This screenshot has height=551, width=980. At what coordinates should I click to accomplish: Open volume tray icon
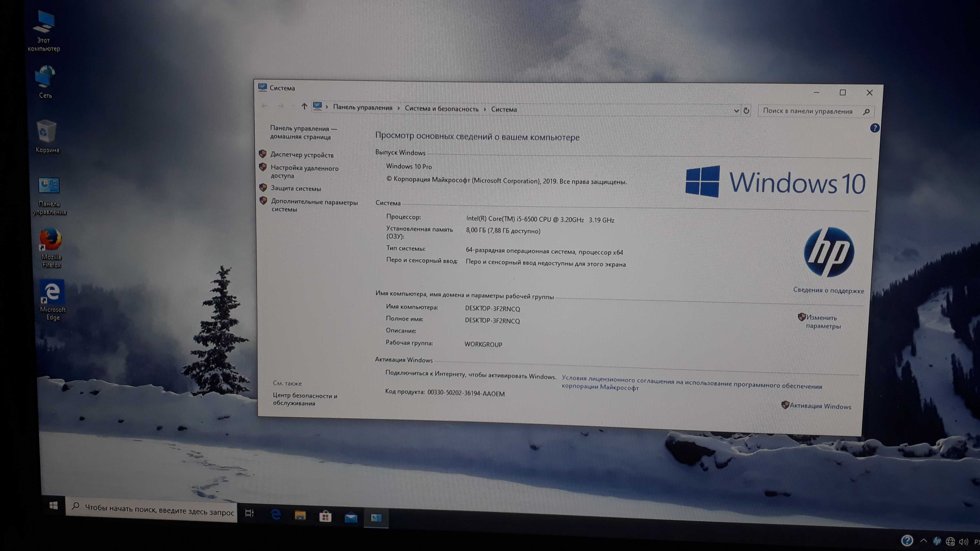pos(963,542)
